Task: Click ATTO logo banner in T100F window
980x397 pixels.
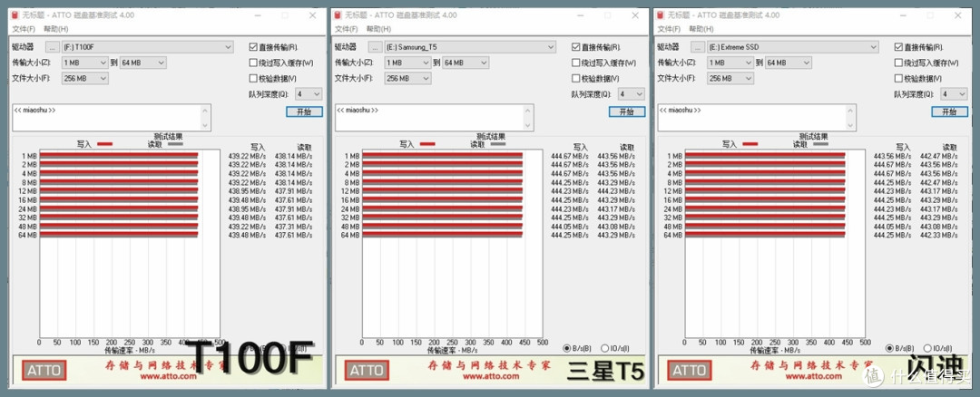Action: click(x=44, y=370)
